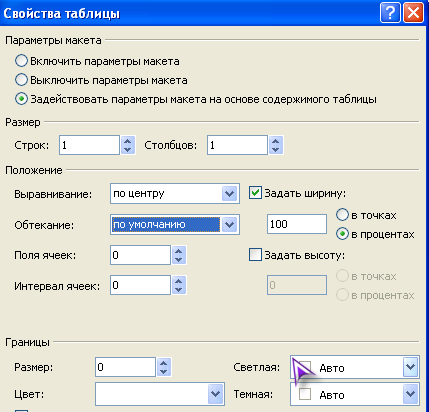Decrease the Интервал ячеек value
This screenshot has width=429, height=412.
coord(179,290)
